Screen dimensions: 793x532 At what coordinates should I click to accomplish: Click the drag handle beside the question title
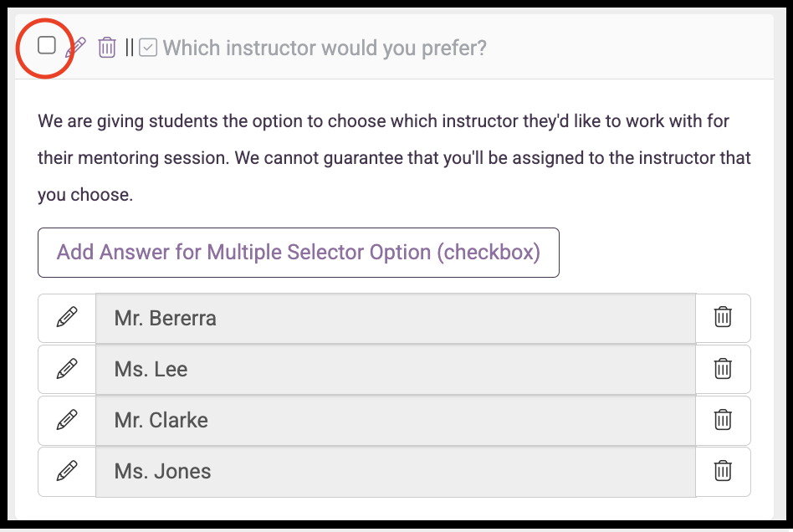point(130,48)
